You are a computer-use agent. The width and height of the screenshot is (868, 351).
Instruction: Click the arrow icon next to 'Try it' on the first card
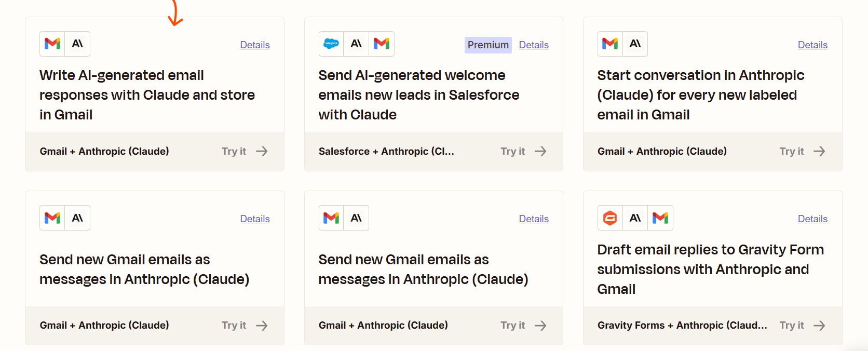pos(262,151)
